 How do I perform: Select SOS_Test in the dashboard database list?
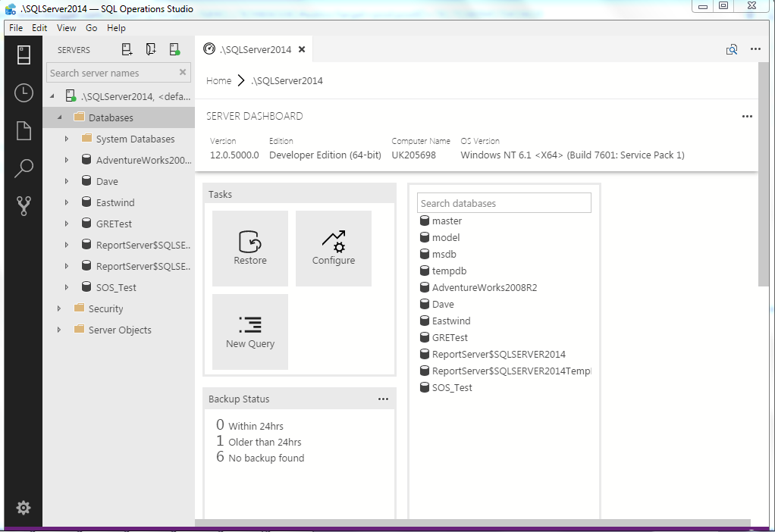point(452,388)
